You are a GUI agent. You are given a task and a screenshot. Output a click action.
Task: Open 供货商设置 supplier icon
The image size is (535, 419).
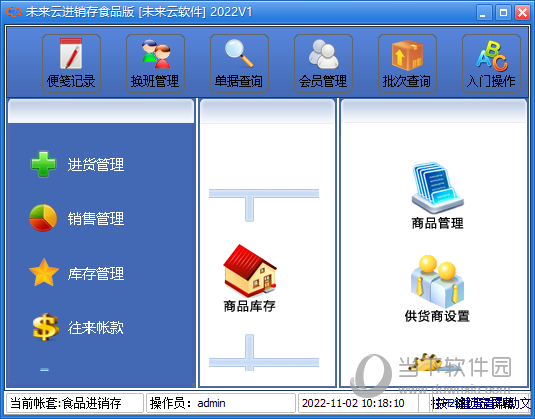(x=437, y=281)
